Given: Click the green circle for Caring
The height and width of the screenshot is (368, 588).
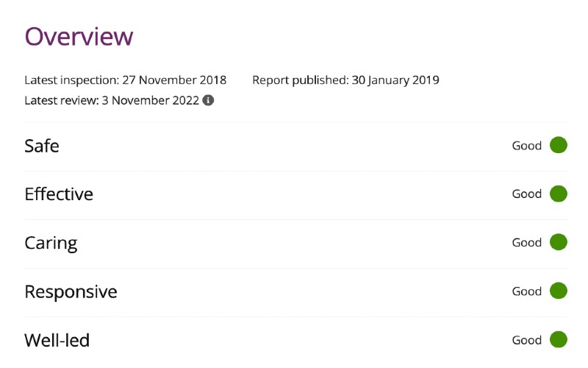Looking at the screenshot, I should (x=559, y=242).
